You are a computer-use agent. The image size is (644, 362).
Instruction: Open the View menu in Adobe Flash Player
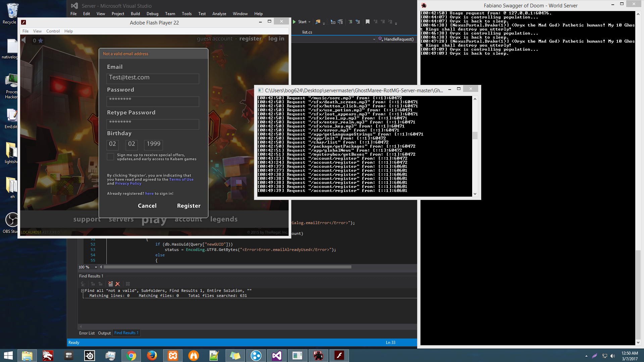[x=37, y=31]
